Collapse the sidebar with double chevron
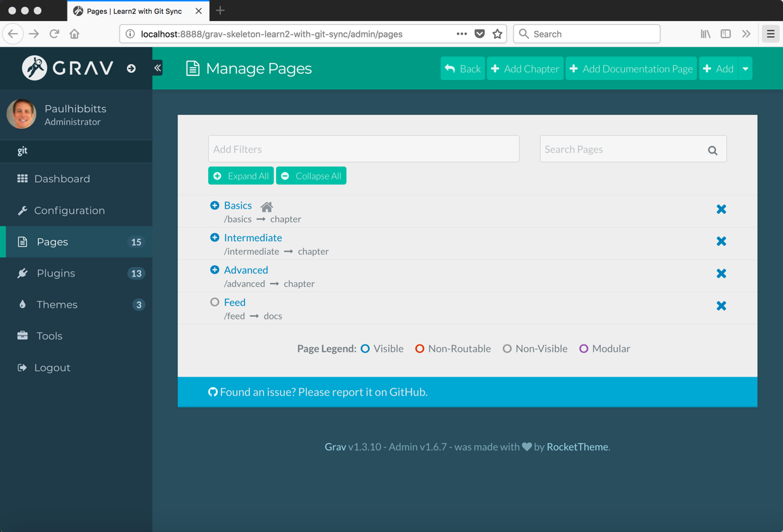 point(157,68)
